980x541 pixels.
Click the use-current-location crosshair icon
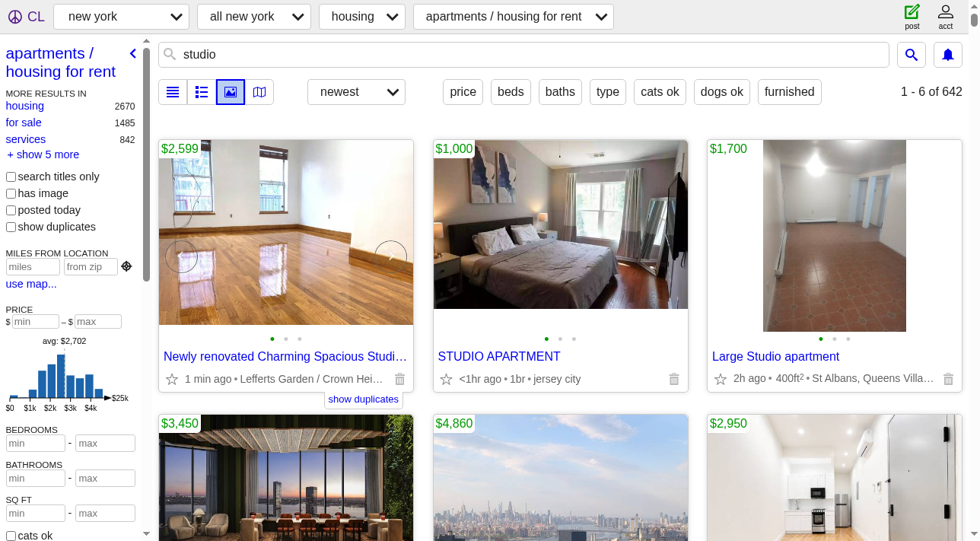126,266
